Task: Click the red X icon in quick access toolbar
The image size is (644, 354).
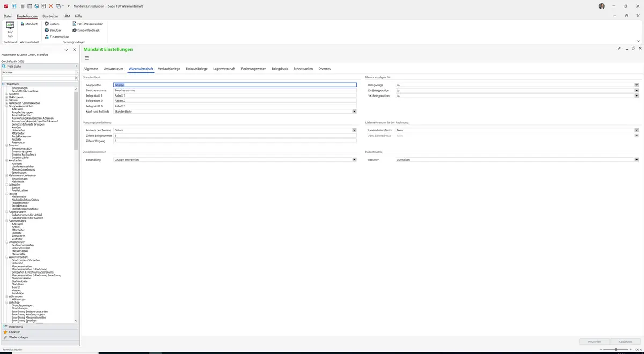Action: [51, 6]
